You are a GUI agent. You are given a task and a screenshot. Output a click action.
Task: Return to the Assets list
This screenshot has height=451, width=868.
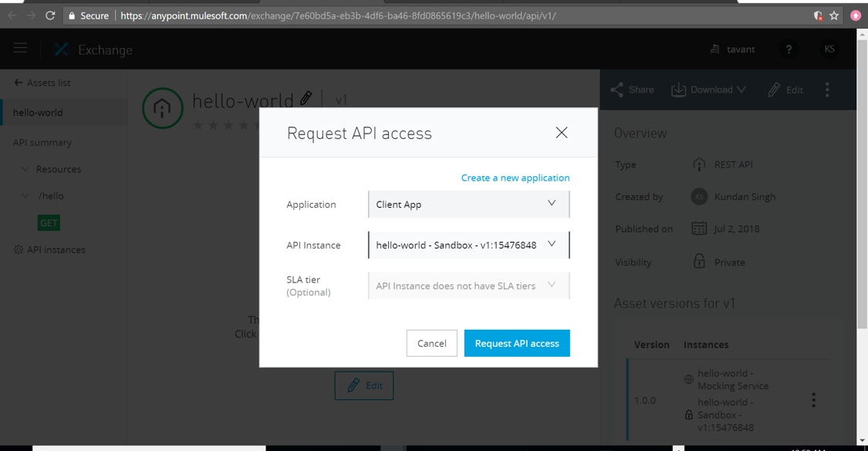pos(42,83)
